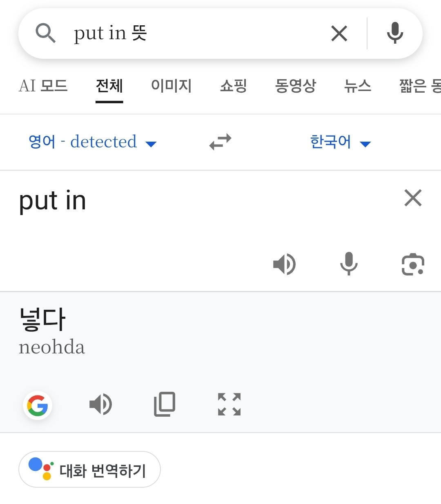Screen dimensions: 441x504
Task: Copy the translation result
Action: click(x=165, y=404)
